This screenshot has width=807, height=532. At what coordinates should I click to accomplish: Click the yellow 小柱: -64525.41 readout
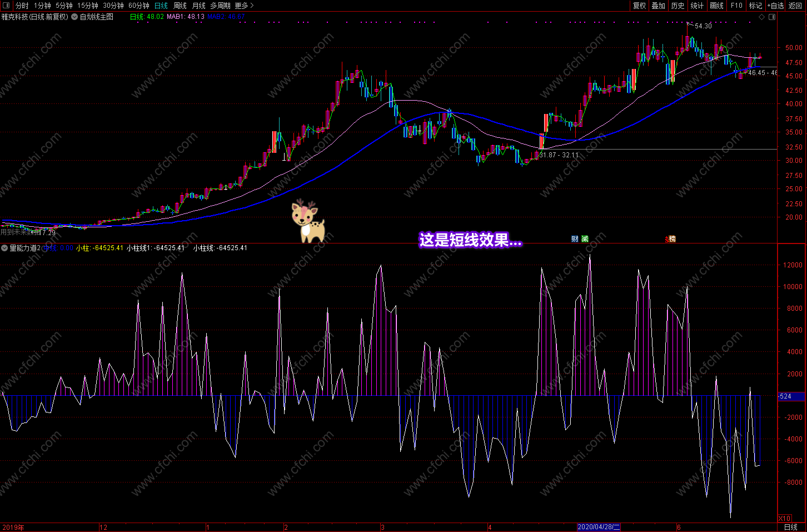tap(100, 248)
